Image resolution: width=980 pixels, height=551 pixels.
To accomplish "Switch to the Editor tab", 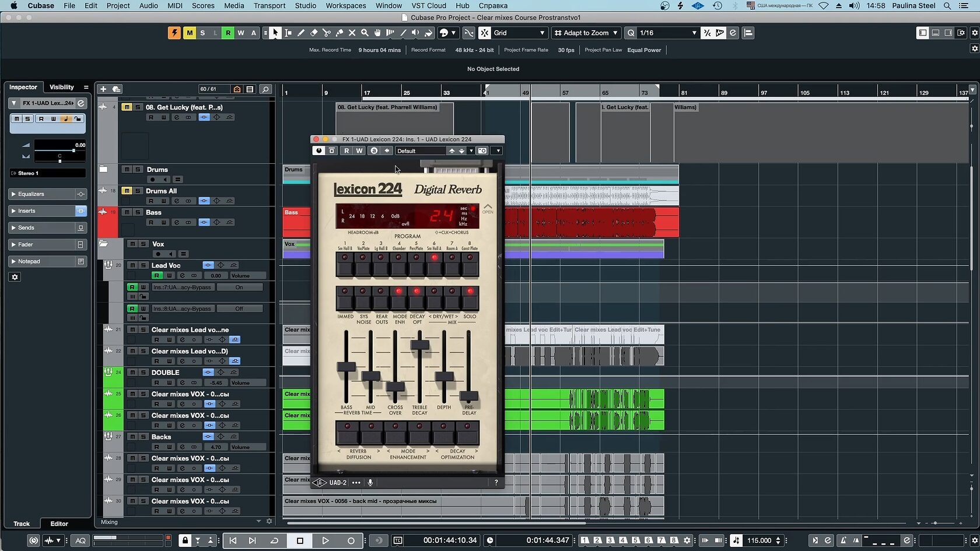I will (x=59, y=524).
